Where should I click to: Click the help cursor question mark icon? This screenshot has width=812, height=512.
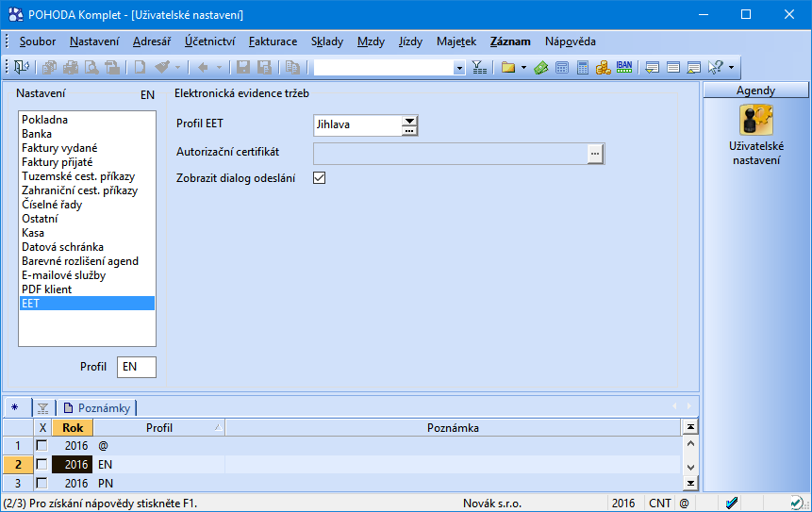(715, 67)
